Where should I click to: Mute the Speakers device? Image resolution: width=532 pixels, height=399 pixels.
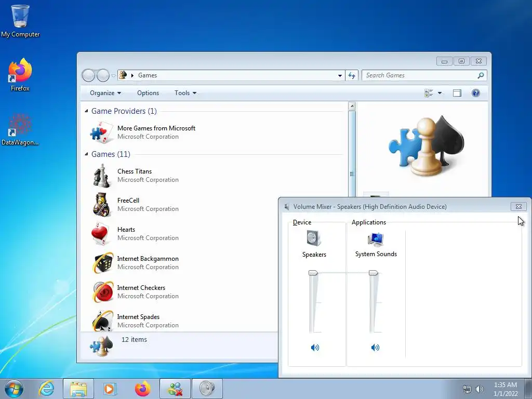(x=315, y=347)
